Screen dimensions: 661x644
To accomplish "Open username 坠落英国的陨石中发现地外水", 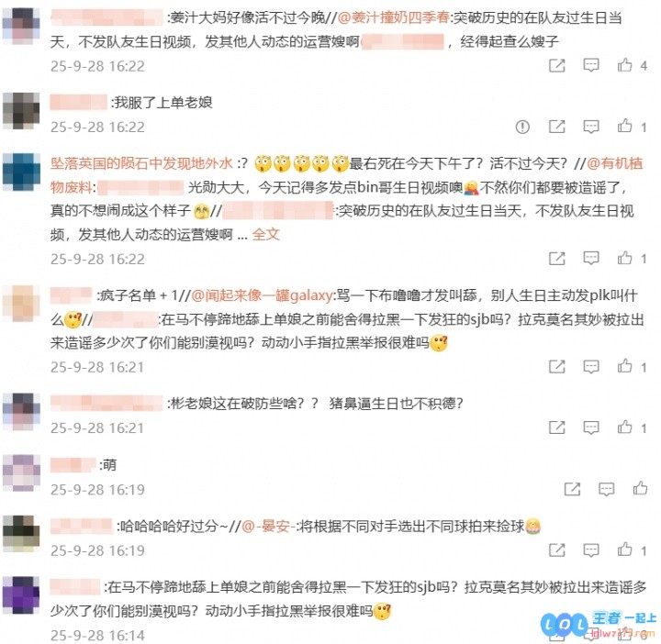I will pos(141,163).
